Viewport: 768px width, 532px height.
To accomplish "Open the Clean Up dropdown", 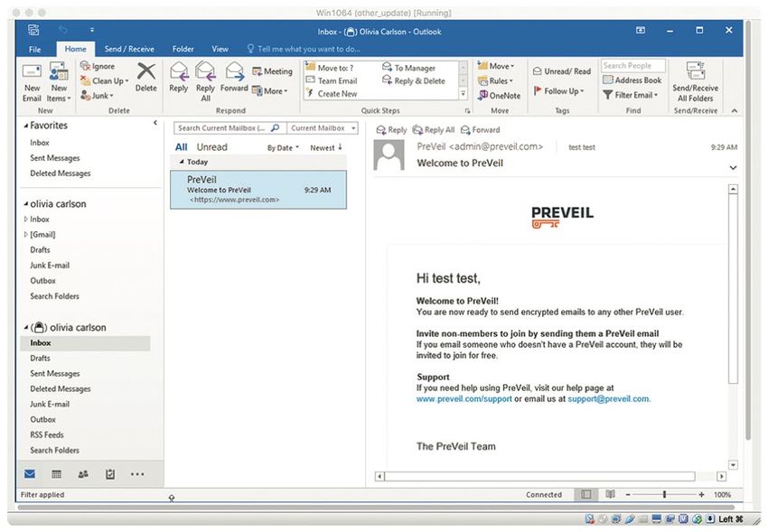I will (x=104, y=80).
